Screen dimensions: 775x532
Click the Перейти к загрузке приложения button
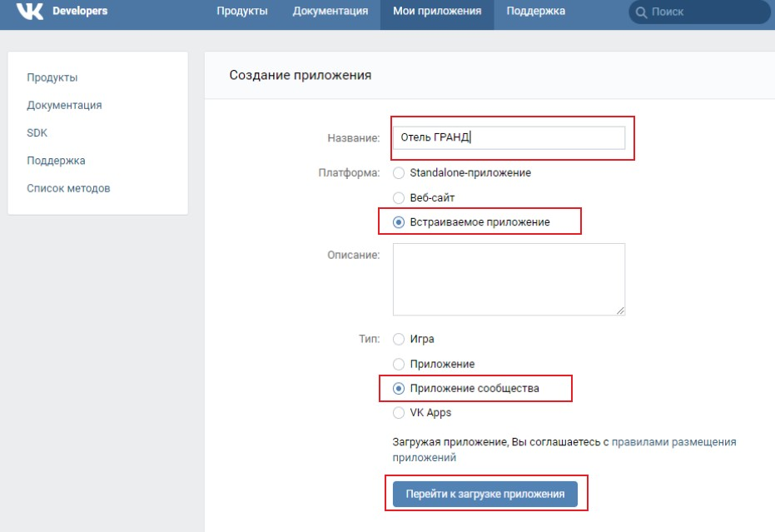484,494
